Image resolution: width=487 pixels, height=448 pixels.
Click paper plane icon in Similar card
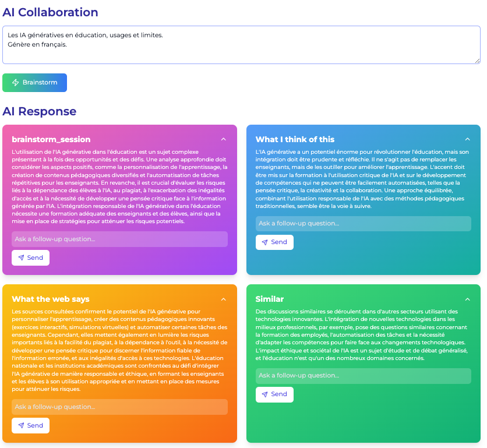tap(264, 394)
